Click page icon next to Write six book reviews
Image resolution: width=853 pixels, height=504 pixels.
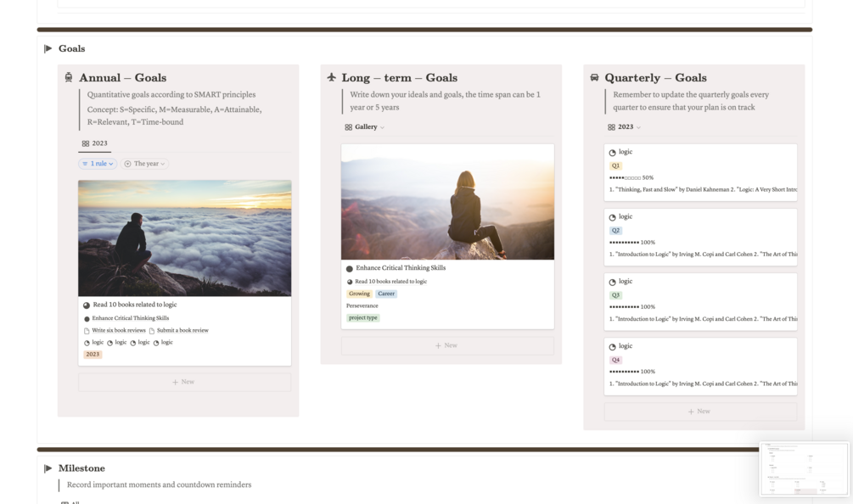tap(87, 331)
